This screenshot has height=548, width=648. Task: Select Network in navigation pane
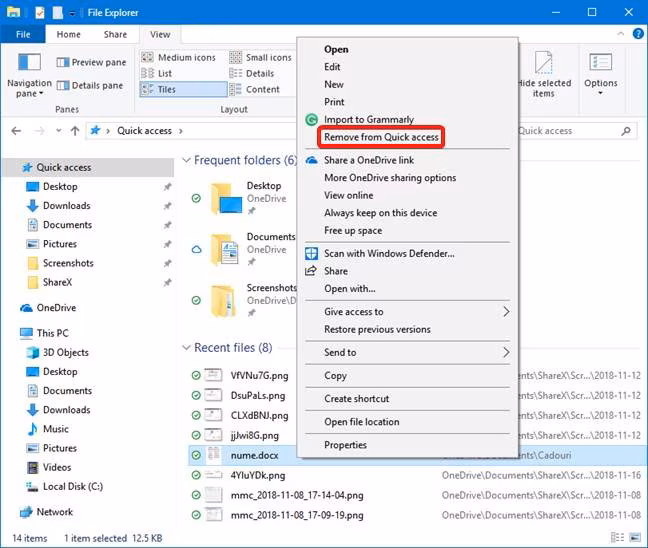55,512
